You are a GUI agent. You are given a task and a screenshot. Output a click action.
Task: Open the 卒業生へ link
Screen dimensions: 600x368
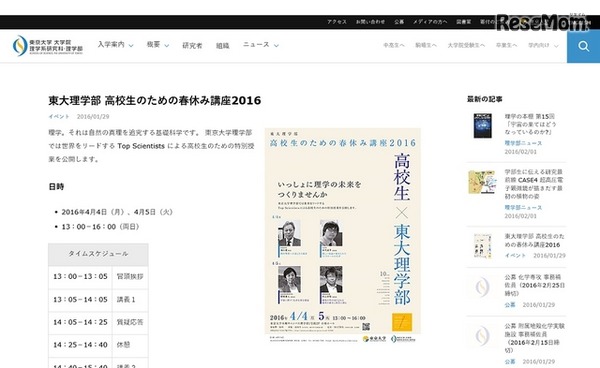coord(506,45)
